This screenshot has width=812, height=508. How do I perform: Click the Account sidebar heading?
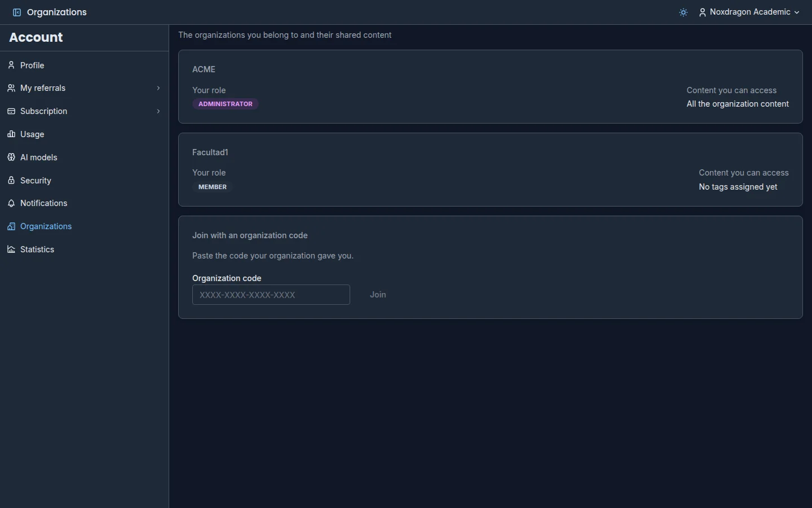(x=36, y=37)
